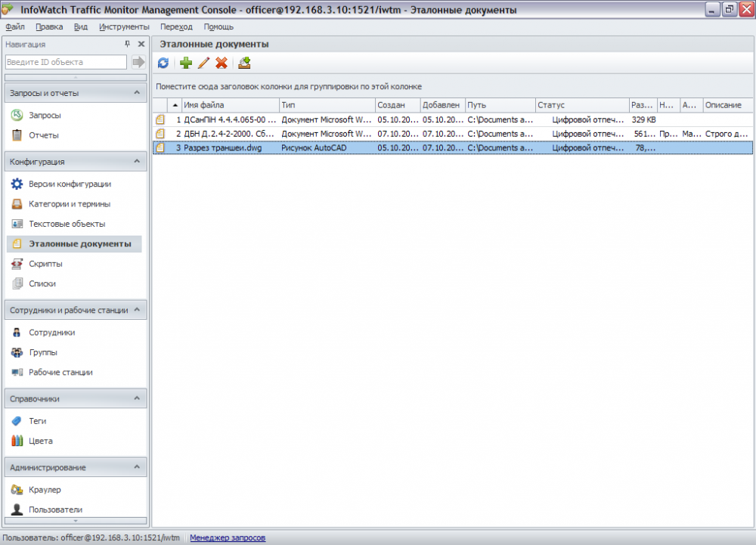Click the pin icon in Навигация panel
This screenshot has height=545, width=756.
click(127, 44)
